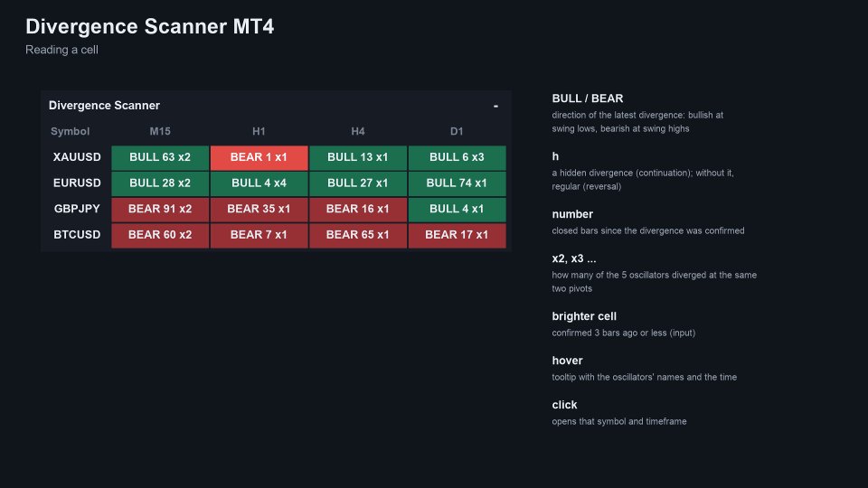Image resolution: width=868 pixels, height=488 pixels.
Task: Click GBPJPY H4 cell BEAR 16 x1
Action: 358,209
